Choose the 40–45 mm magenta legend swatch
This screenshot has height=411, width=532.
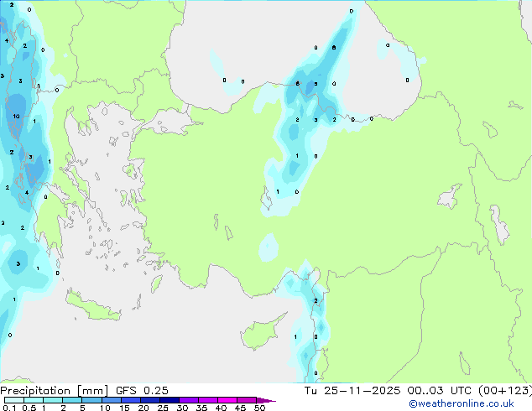click(x=227, y=400)
